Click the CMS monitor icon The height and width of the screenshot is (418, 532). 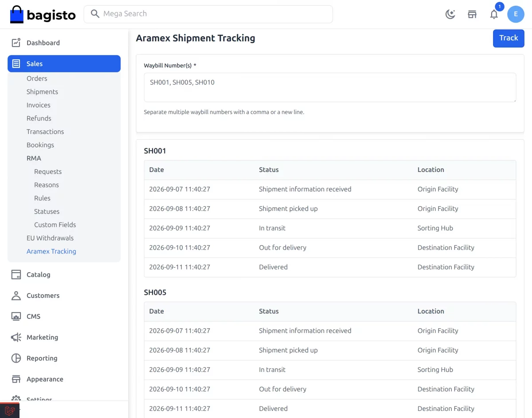coord(16,316)
